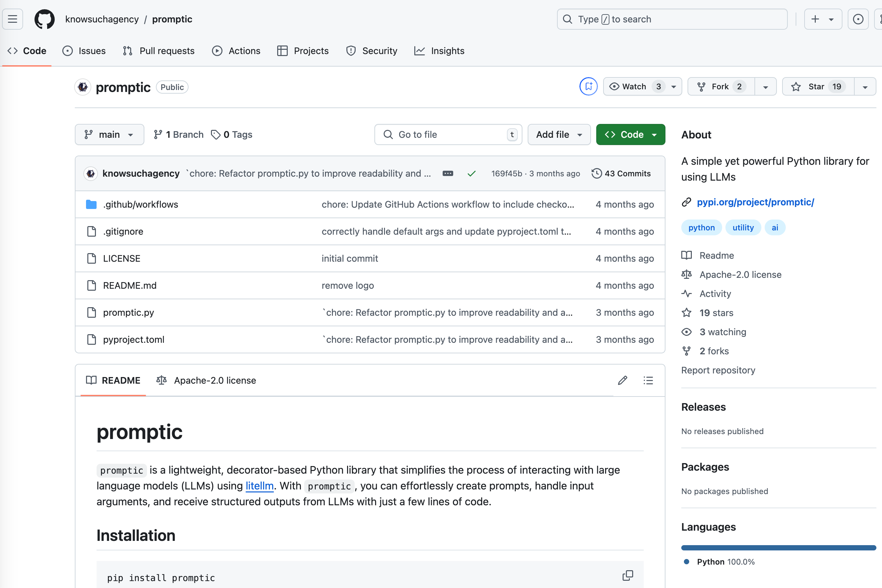Expand the main branch dropdown
The width and height of the screenshot is (882, 588).
coord(109,134)
